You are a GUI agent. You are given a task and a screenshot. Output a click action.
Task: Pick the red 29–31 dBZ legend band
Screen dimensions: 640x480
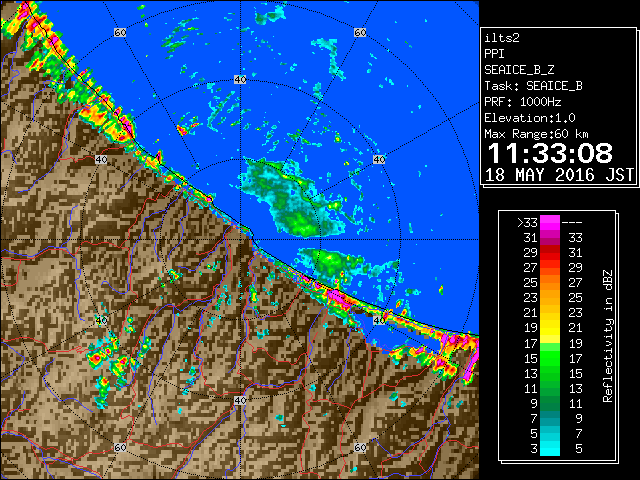tap(550, 253)
